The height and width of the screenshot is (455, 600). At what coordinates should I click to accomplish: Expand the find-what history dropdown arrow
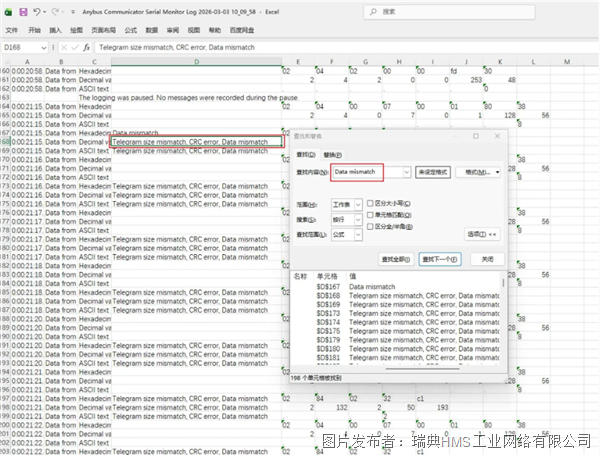coord(407,172)
